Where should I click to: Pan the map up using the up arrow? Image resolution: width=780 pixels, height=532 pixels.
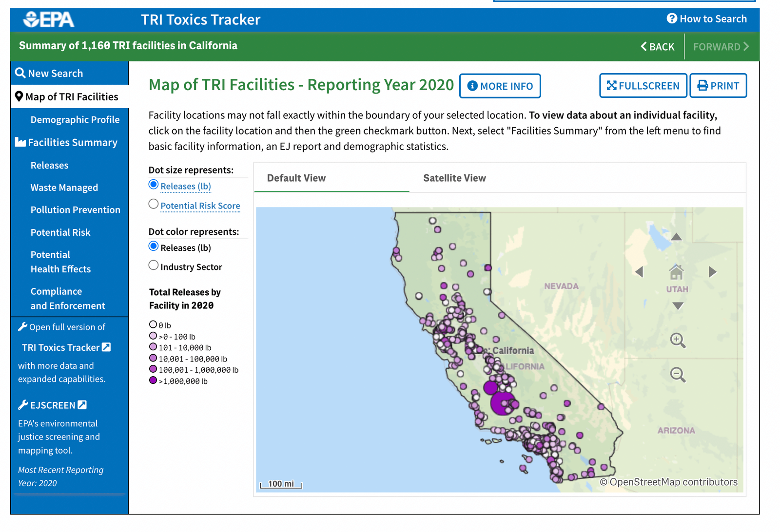(676, 236)
